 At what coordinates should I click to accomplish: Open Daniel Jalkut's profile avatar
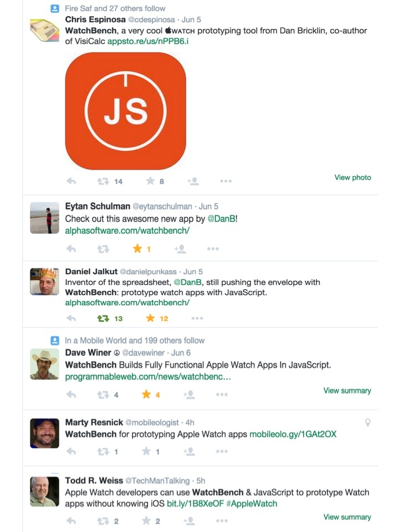click(x=44, y=282)
